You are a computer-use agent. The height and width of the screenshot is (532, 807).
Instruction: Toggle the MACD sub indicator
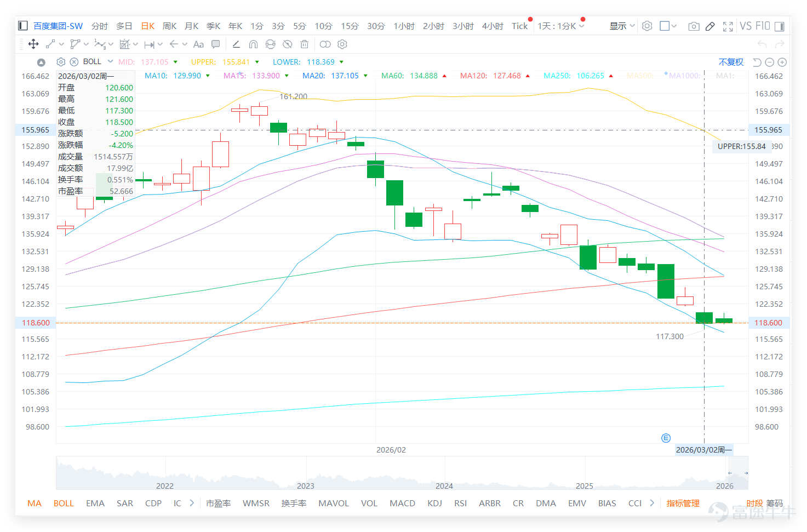[x=402, y=503]
